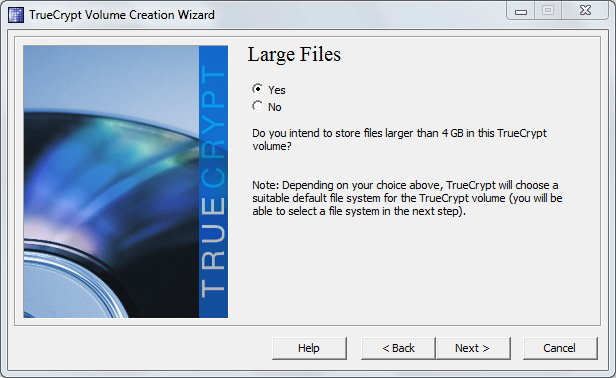Close the TrueCrypt wizard window
This screenshot has width=616, height=378.
585,10
